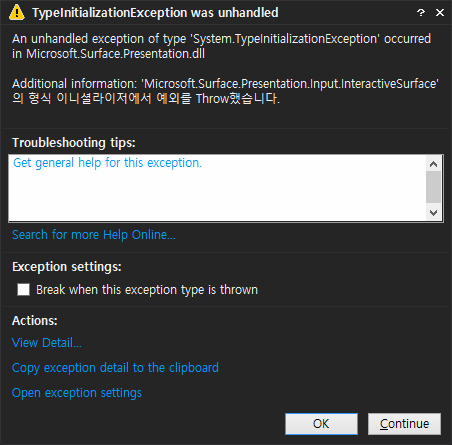Click the 'TypeInitializationException was unhandled' title text
This screenshot has width=452, height=445.
[155, 13]
